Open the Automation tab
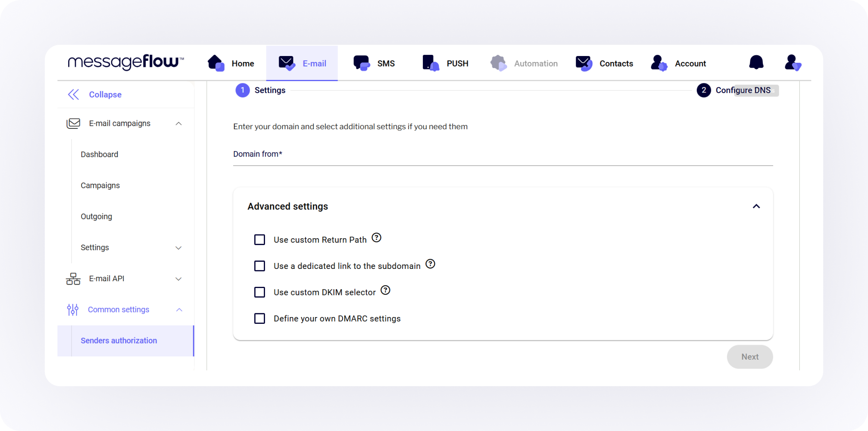Viewport: 868px width, 431px height. (x=524, y=63)
